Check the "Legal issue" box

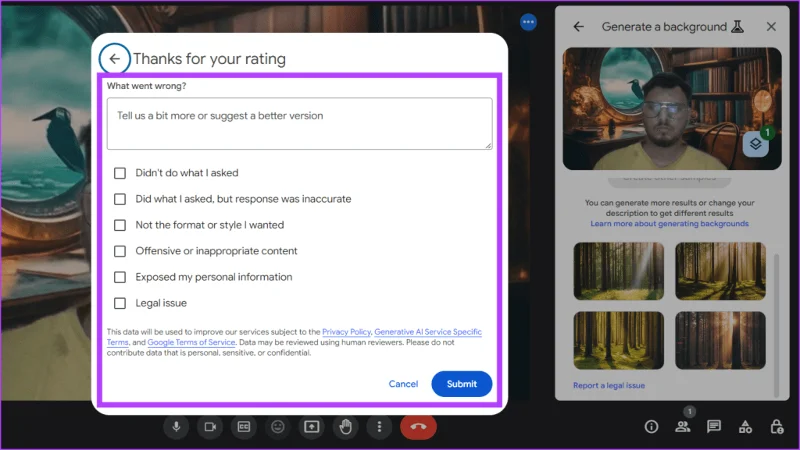tap(120, 304)
